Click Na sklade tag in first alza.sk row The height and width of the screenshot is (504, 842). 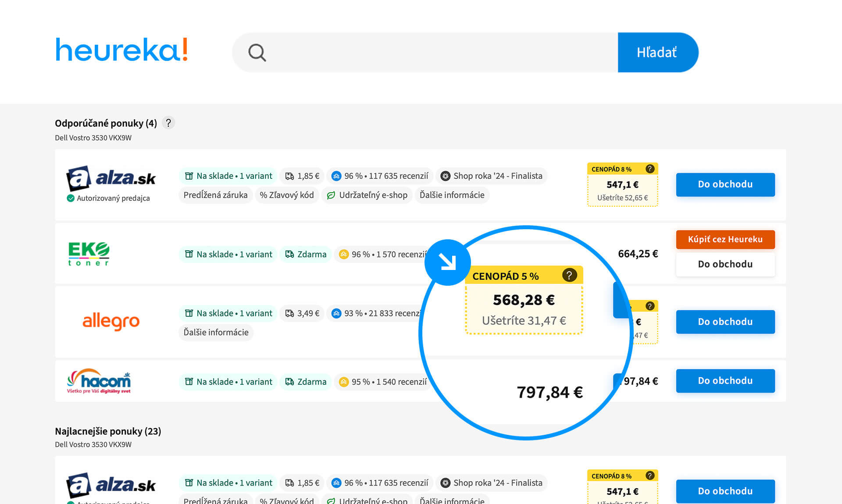(228, 176)
